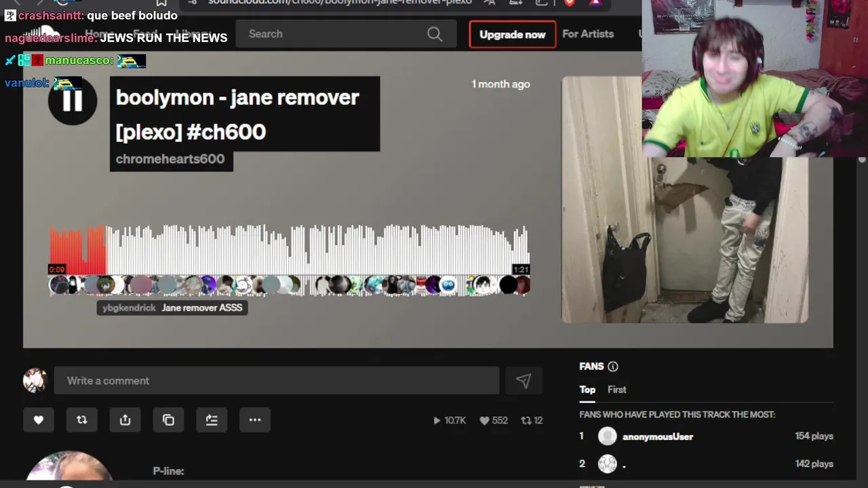This screenshot has width=868, height=488.
Task: Send comment with paper plane icon
Action: pos(523,381)
